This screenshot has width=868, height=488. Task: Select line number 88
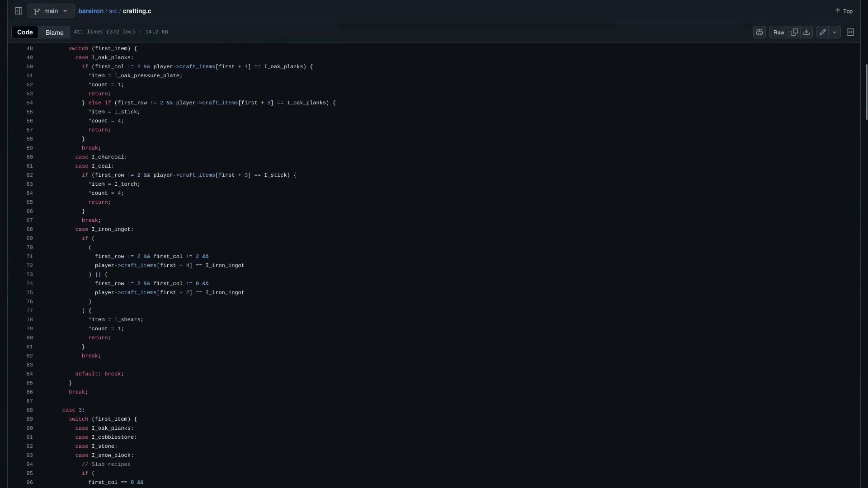29,410
